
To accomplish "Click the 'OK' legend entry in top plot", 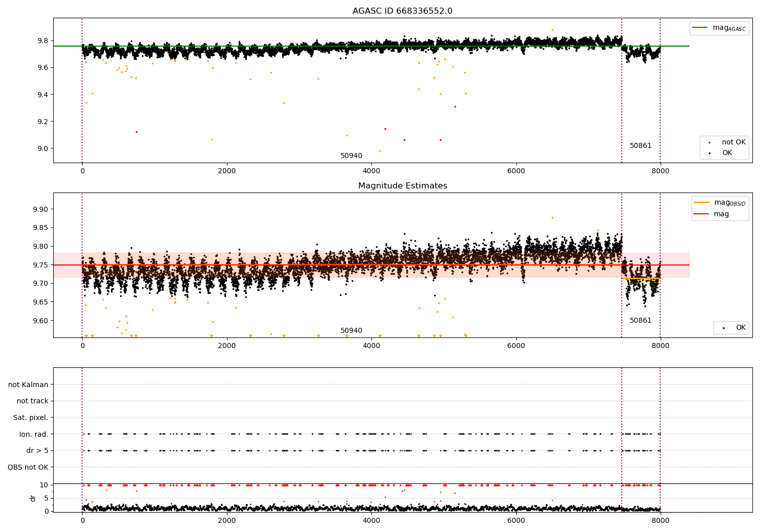I will (x=727, y=153).
